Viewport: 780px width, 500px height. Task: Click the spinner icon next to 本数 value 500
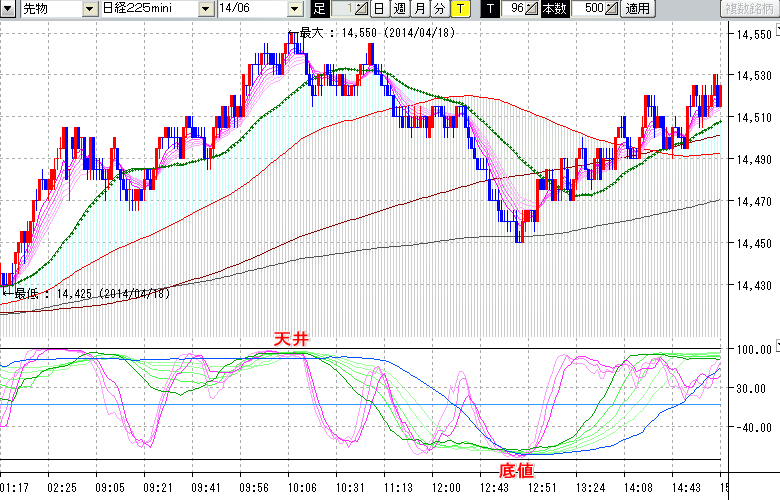(611, 9)
